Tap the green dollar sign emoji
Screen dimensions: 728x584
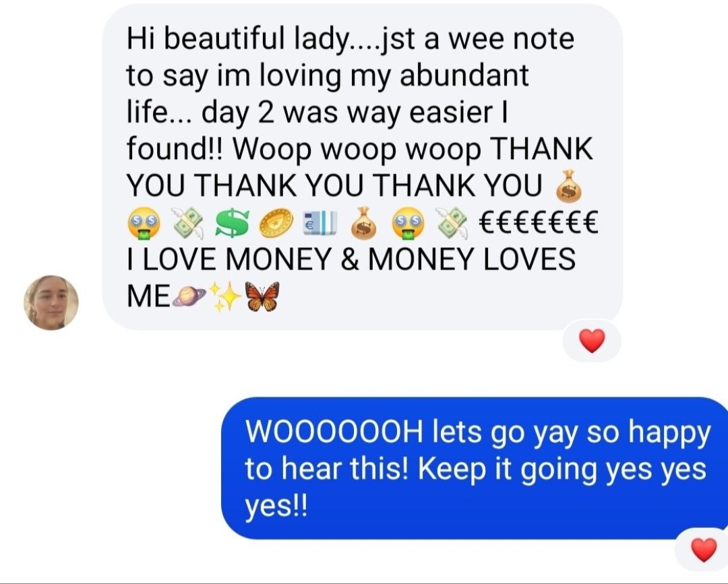click(232, 222)
